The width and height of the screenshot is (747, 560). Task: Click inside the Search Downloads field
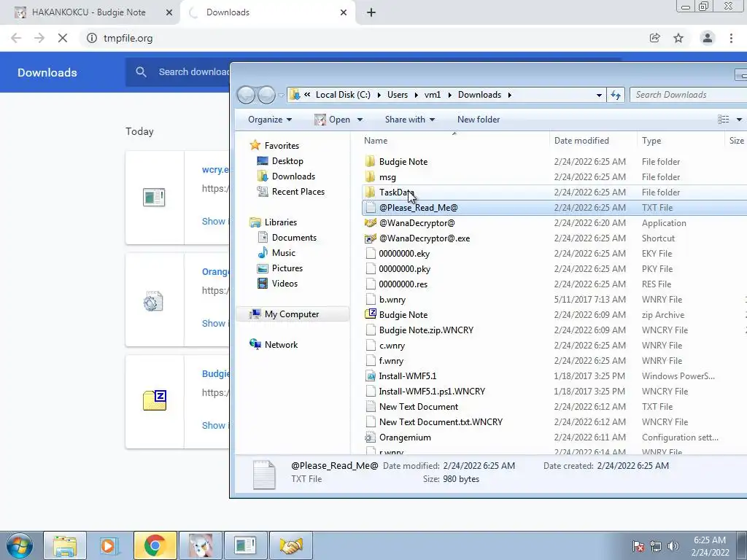pyautogui.click(x=689, y=95)
